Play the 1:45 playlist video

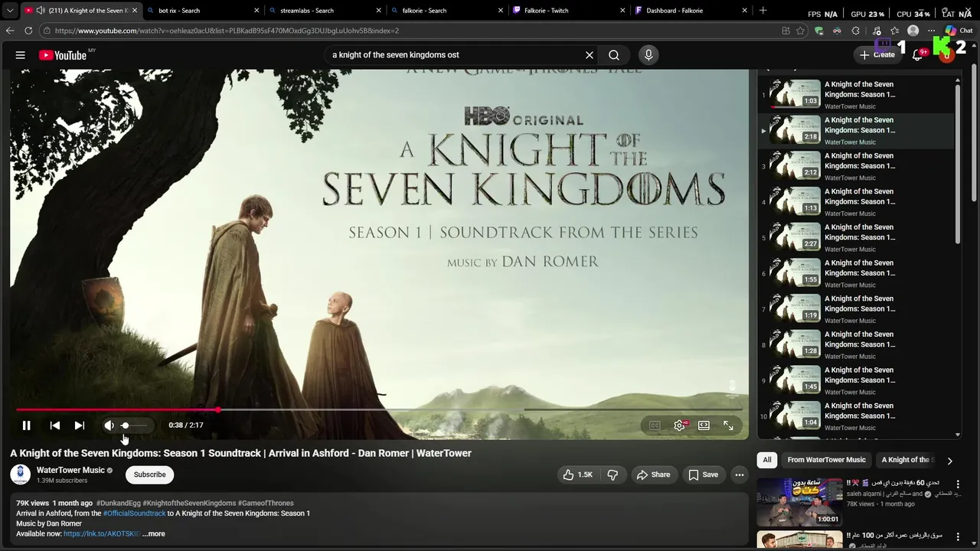795,379
